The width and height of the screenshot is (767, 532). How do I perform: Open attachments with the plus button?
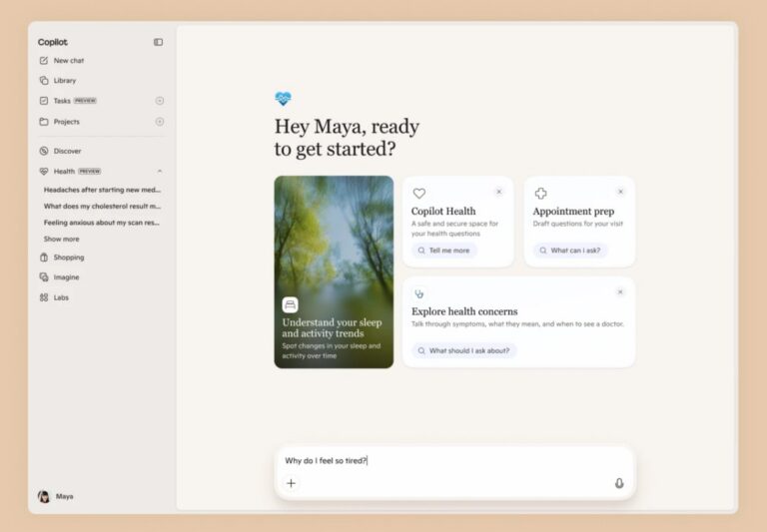291,483
